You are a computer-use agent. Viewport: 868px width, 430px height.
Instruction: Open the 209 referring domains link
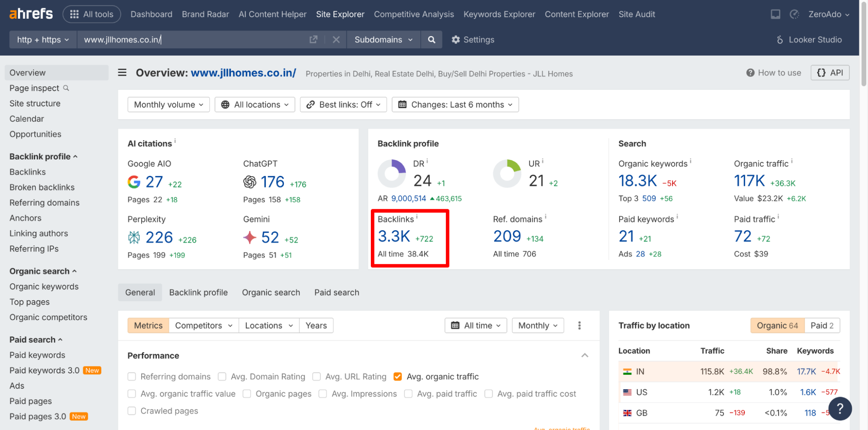pos(507,236)
